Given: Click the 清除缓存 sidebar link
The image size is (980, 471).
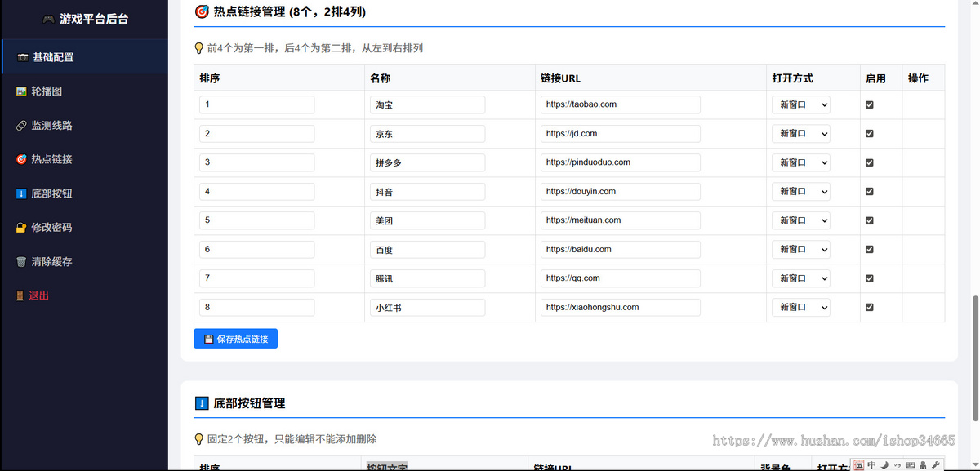Looking at the screenshot, I should click(x=84, y=262).
